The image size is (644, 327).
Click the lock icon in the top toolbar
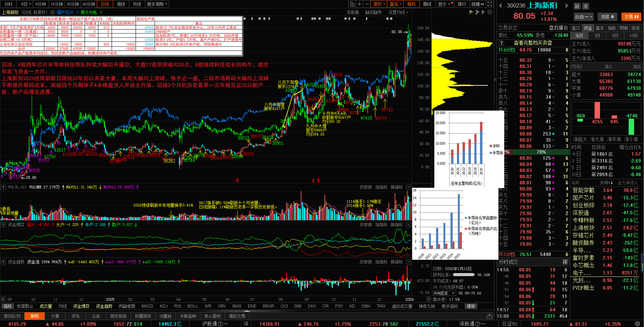pos(352,4)
